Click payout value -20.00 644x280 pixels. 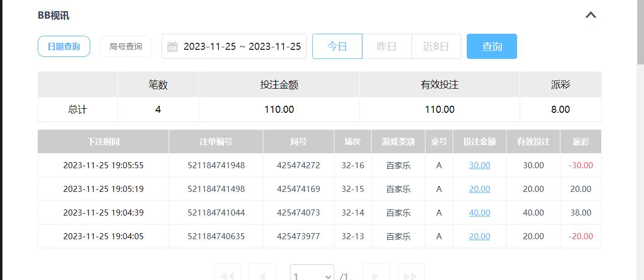point(581,236)
